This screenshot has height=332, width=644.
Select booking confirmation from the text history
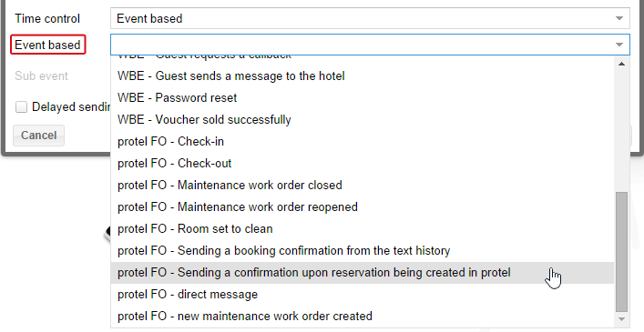click(363, 250)
